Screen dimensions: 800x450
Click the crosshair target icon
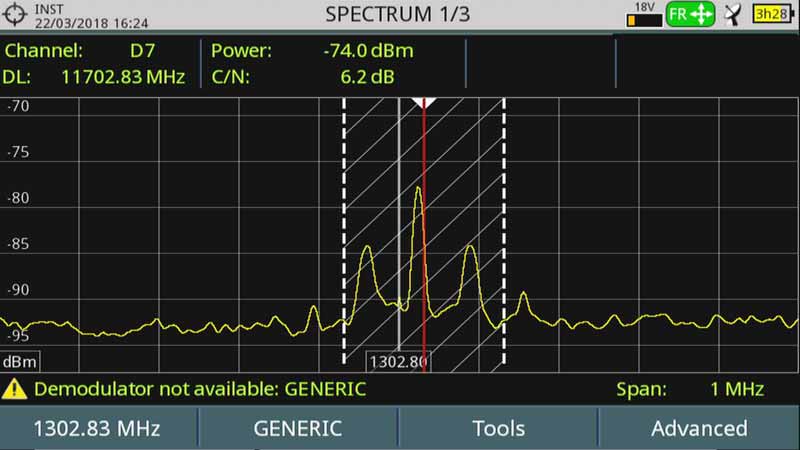click(x=15, y=14)
